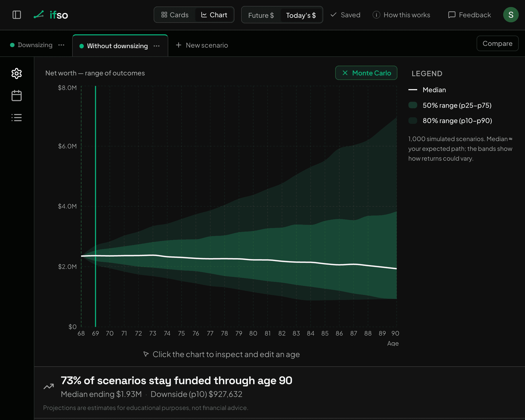The width and height of the screenshot is (525, 420).
Task: Select Future $ display mode
Action: [261, 15]
